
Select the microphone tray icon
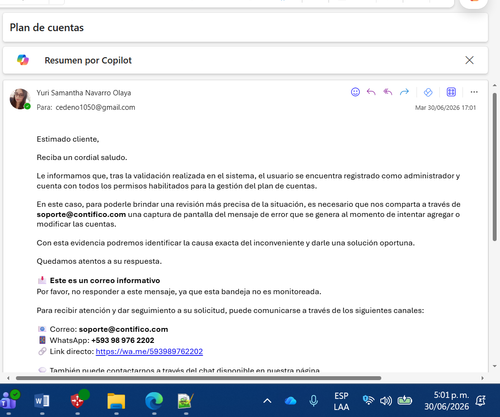click(314, 401)
